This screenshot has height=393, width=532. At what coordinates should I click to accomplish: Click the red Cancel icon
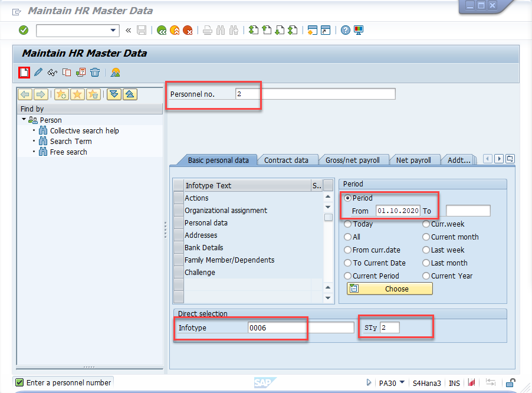click(188, 30)
